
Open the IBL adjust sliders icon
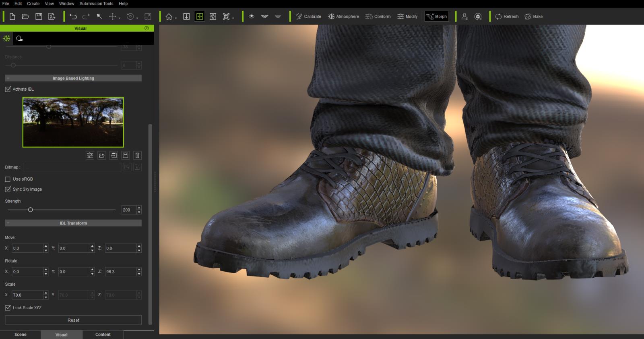click(90, 155)
